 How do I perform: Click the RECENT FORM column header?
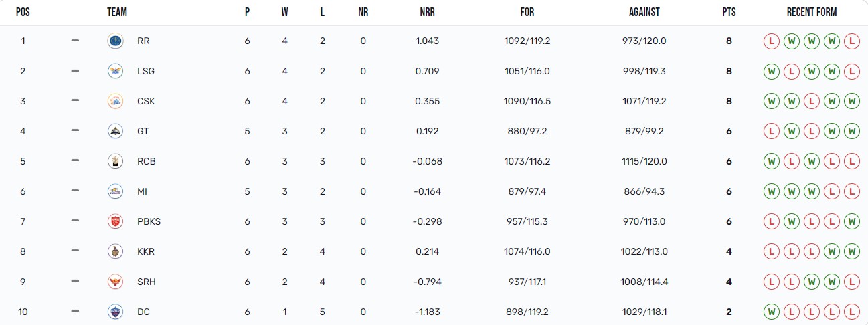pyautogui.click(x=812, y=12)
